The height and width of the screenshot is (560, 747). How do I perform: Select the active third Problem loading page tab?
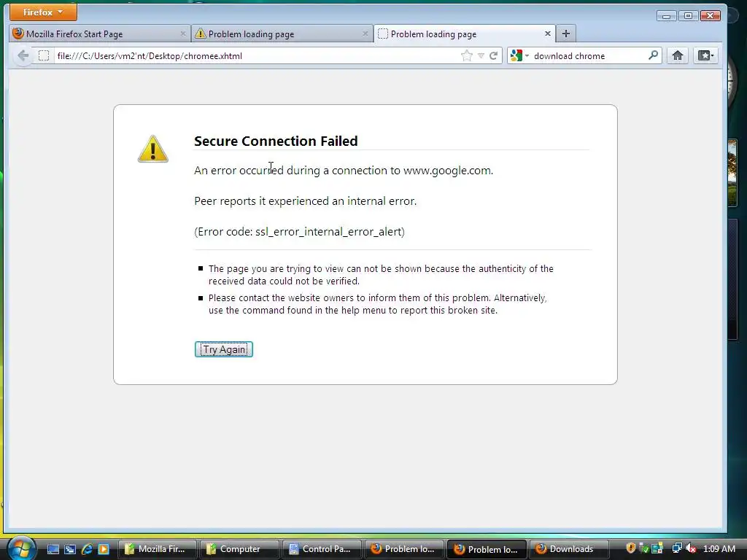(x=465, y=34)
